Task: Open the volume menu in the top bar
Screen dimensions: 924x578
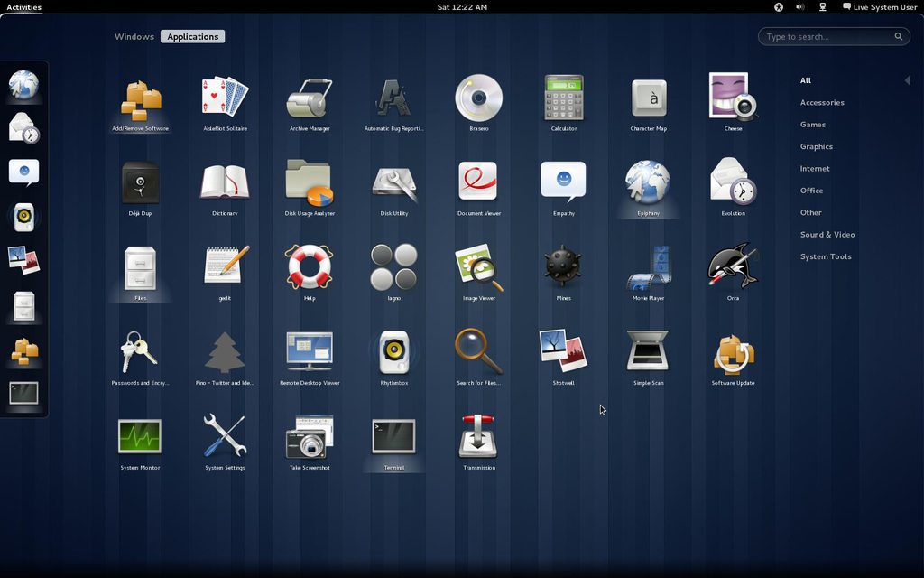Action: click(x=799, y=7)
